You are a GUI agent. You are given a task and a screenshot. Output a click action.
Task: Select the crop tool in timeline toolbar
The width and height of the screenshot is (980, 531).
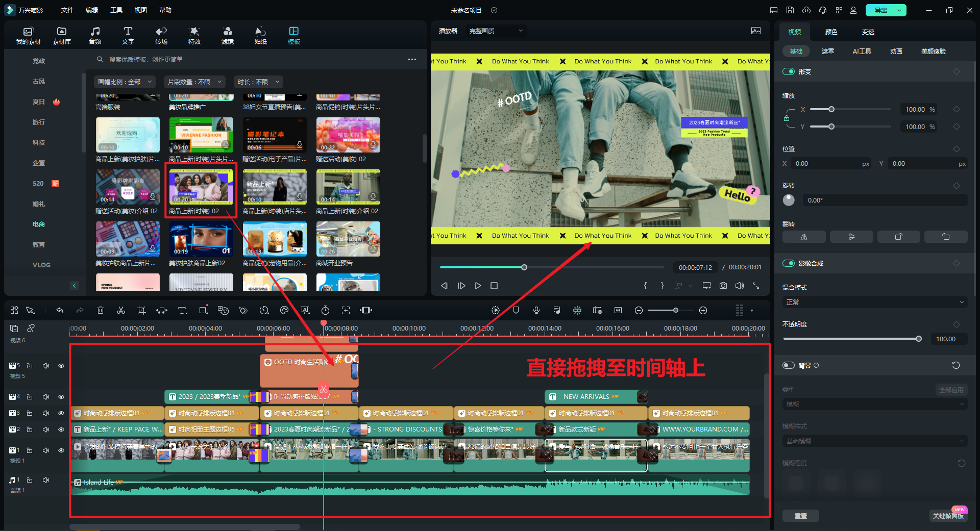(141, 310)
